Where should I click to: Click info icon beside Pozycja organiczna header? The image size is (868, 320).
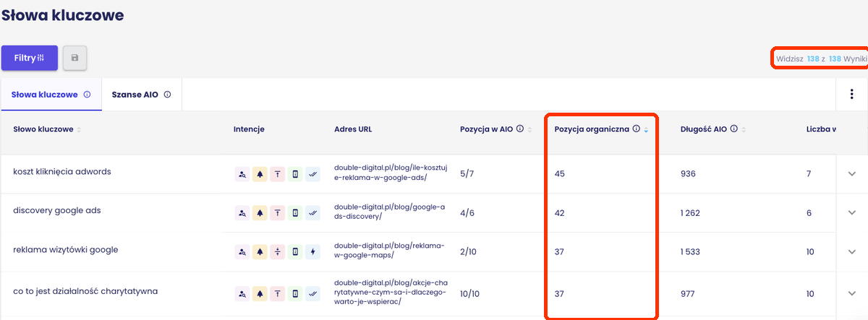point(637,129)
